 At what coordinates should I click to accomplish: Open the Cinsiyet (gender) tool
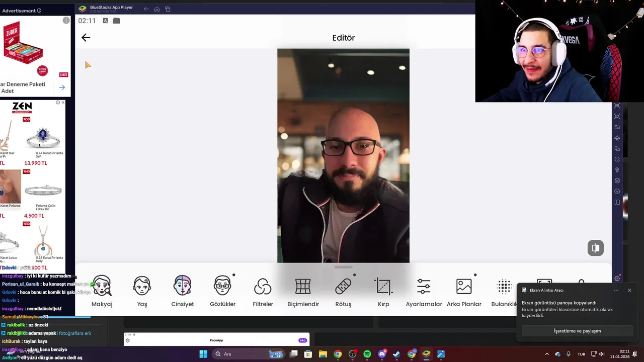tap(182, 291)
